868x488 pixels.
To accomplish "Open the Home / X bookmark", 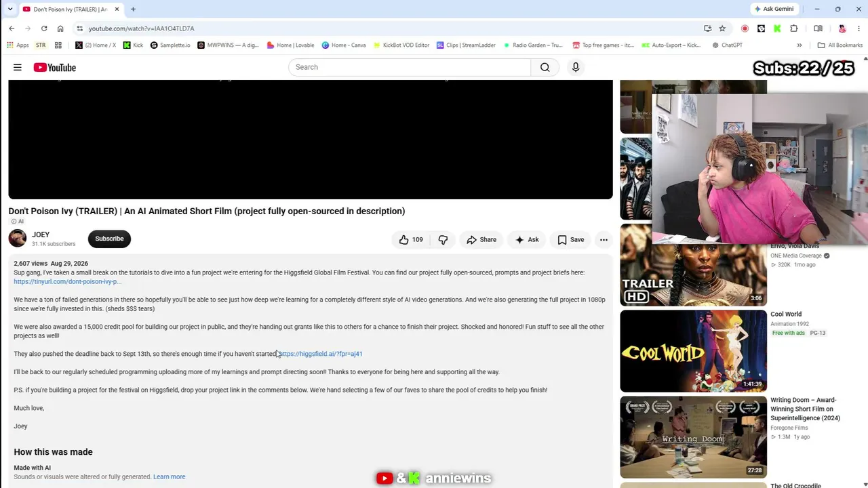I will 96,45.
